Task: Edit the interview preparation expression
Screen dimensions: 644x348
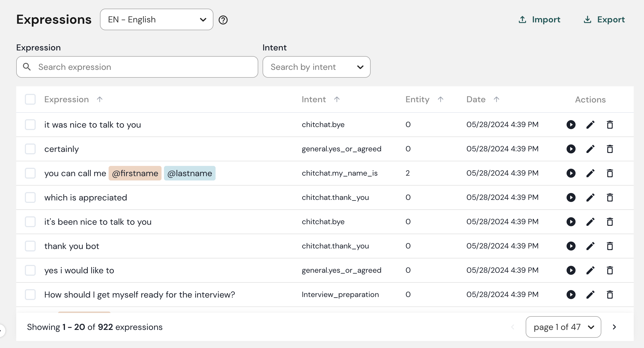Action: click(x=590, y=295)
